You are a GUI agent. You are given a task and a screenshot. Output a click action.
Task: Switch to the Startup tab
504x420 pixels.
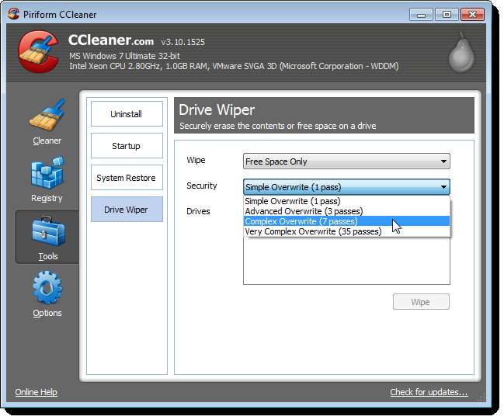127,146
